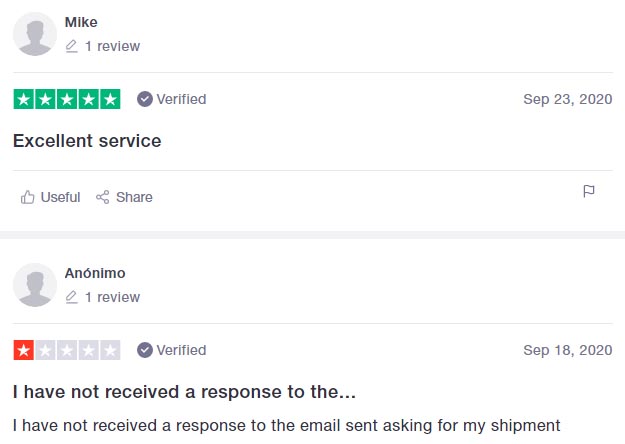Click Mike's profile avatar
625x444 pixels.
(x=35, y=34)
